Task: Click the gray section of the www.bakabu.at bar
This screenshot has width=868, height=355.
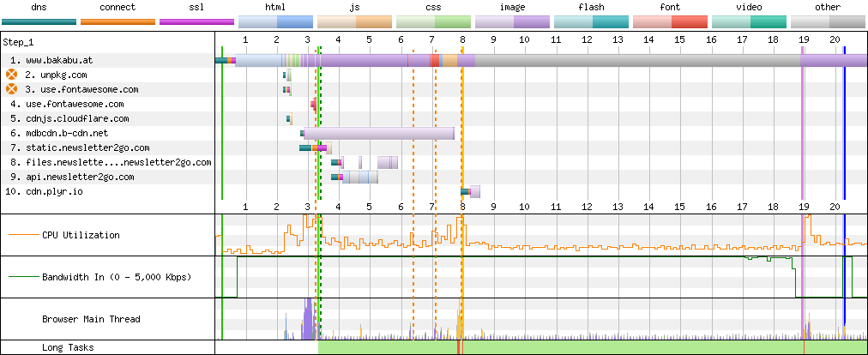Action: [638, 60]
